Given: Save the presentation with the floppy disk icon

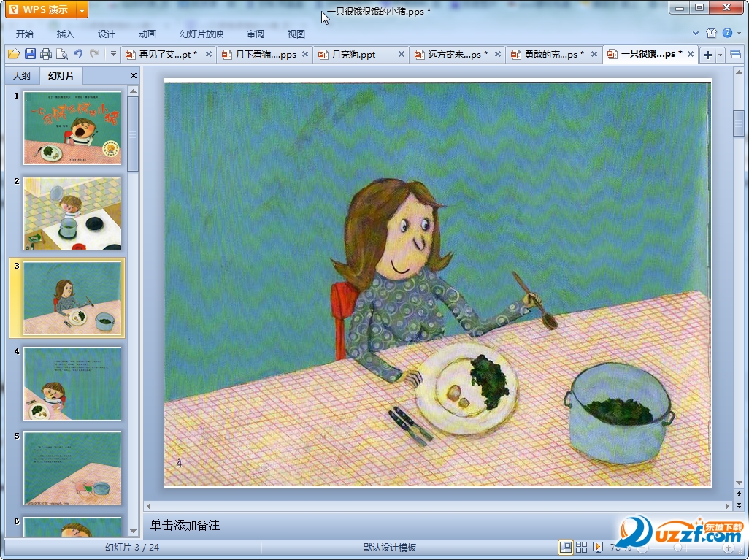Looking at the screenshot, I should click(30, 54).
